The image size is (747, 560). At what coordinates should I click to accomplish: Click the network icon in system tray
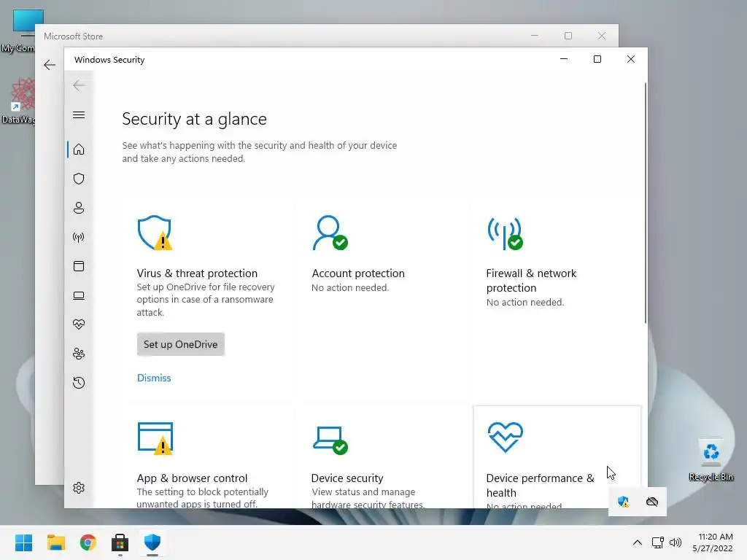tap(658, 542)
